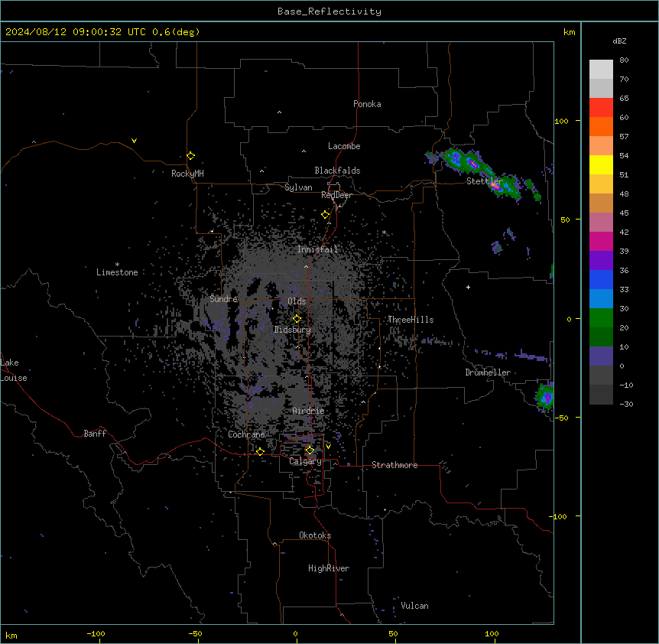
Task: Click the storm cell at the east edge near Drumheller
Action: click(x=546, y=396)
